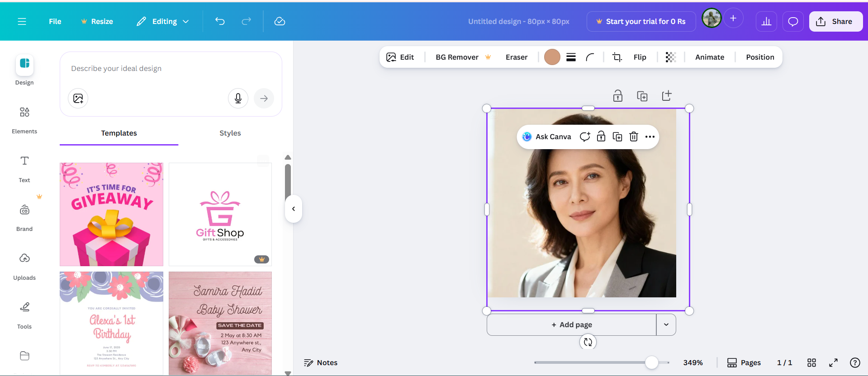Open the Position panel

coord(760,57)
